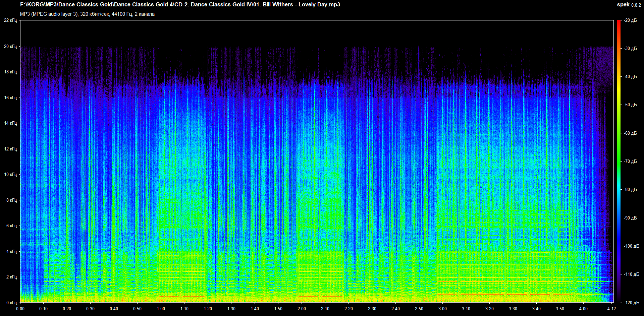This screenshot has width=644, height=316.
Task: Click the 0:30 time axis label
Action: tap(91, 309)
